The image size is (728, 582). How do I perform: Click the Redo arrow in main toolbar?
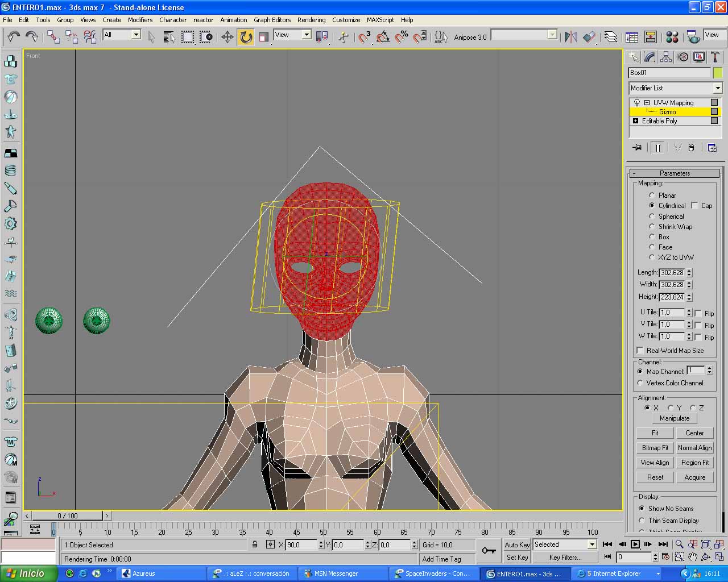pos(32,37)
